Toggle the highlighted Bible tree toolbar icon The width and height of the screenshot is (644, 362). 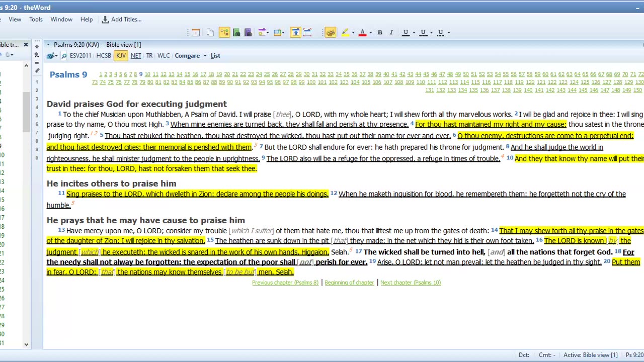coord(224,32)
